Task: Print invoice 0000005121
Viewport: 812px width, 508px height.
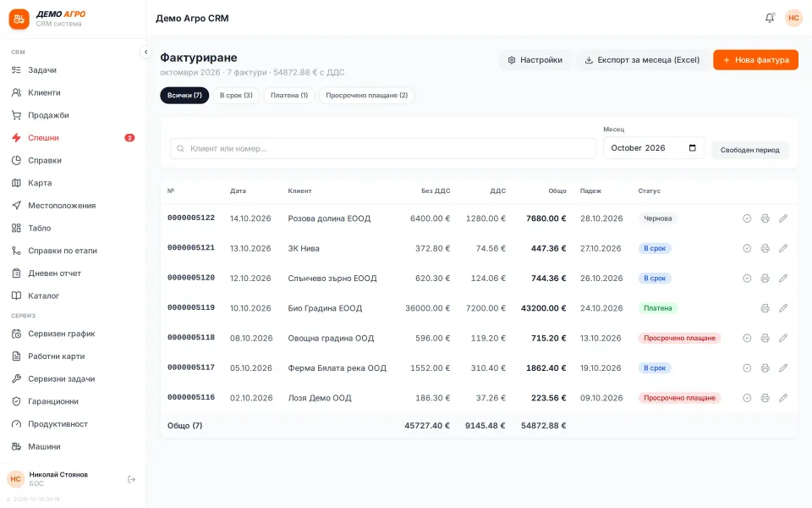Action: tap(765, 248)
